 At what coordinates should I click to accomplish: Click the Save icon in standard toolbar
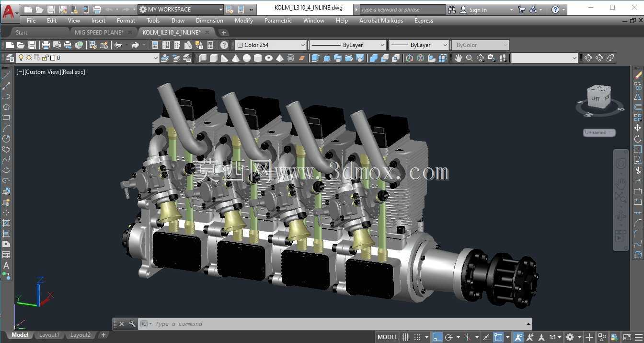(x=32, y=45)
